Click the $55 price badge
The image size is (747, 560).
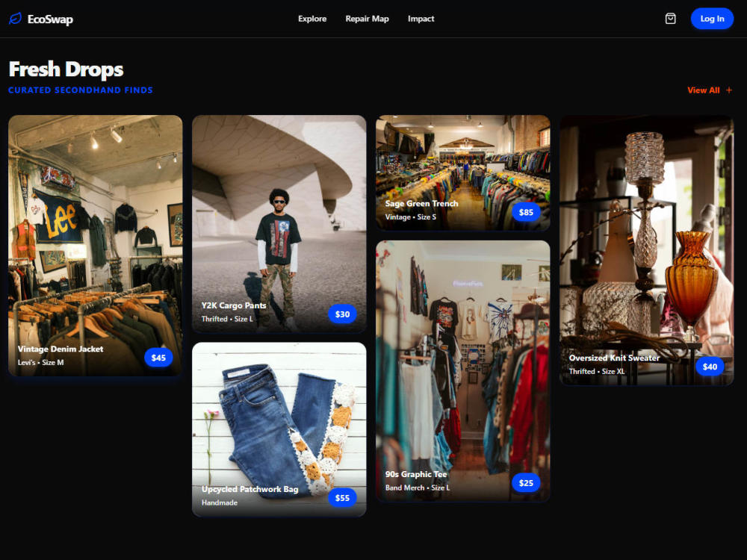pyautogui.click(x=342, y=498)
